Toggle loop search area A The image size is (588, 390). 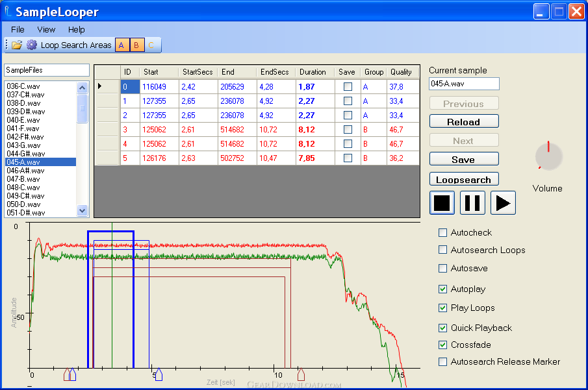tap(121, 45)
